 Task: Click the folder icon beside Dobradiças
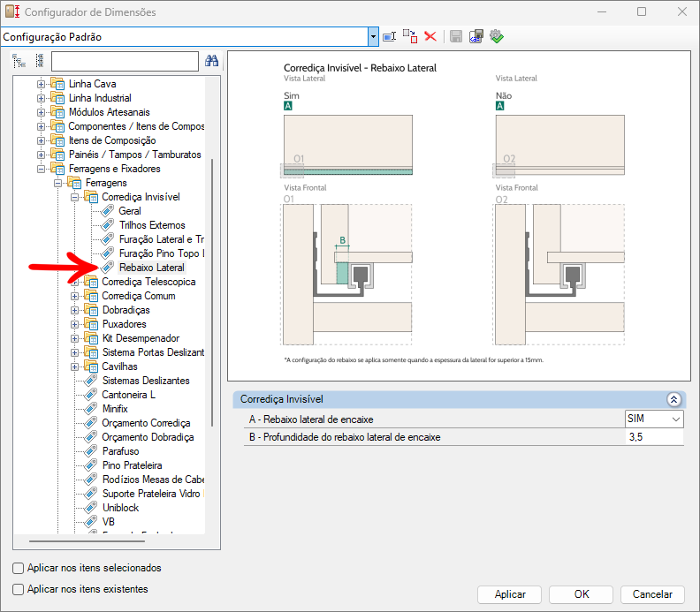pyautogui.click(x=92, y=310)
